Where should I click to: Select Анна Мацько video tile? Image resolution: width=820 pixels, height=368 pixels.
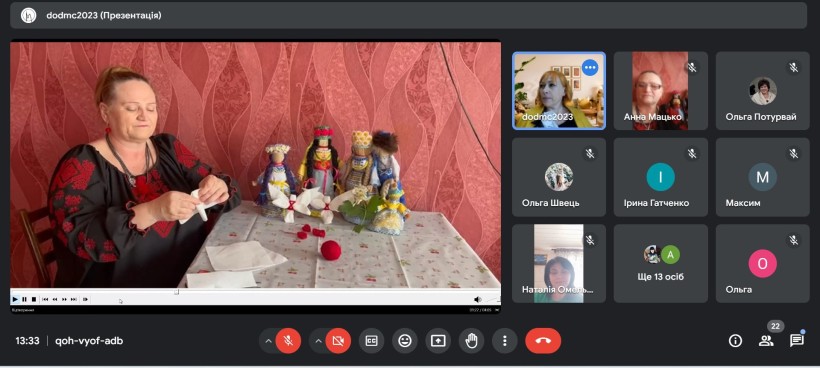[660, 90]
